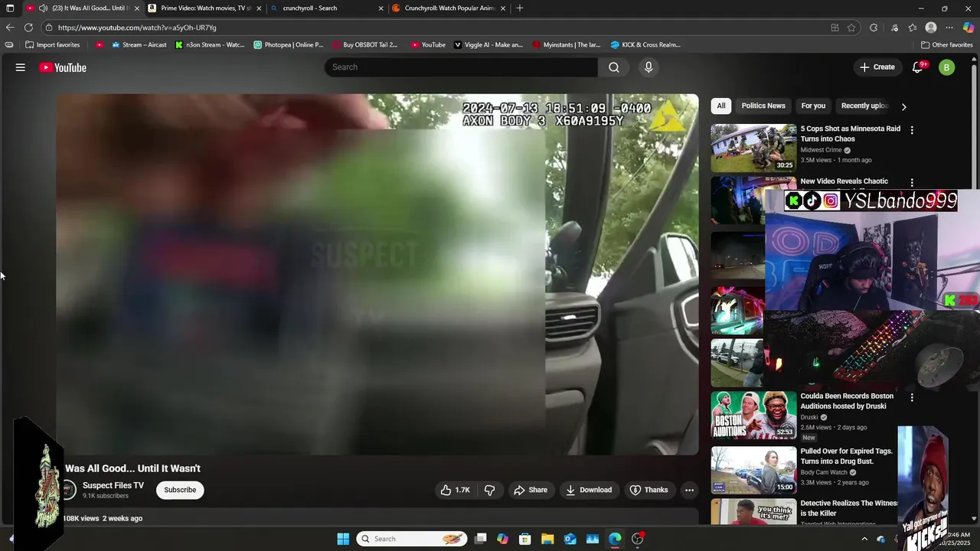Viewport: 980px width, 551px height.
Task: Open 'Coulda Been Records Boston Auditions' thumbnail
Action: pos(753,416)
